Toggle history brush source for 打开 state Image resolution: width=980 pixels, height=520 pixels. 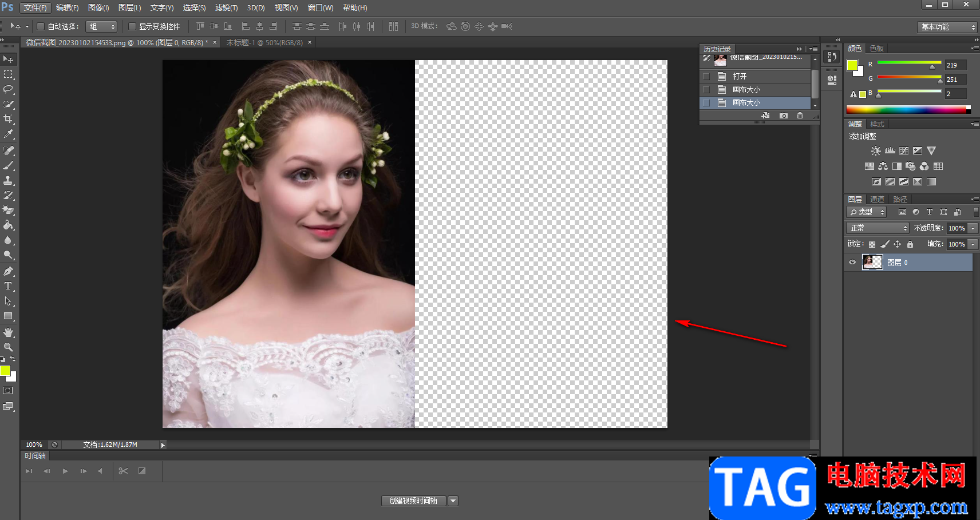(x=706, y=76)
